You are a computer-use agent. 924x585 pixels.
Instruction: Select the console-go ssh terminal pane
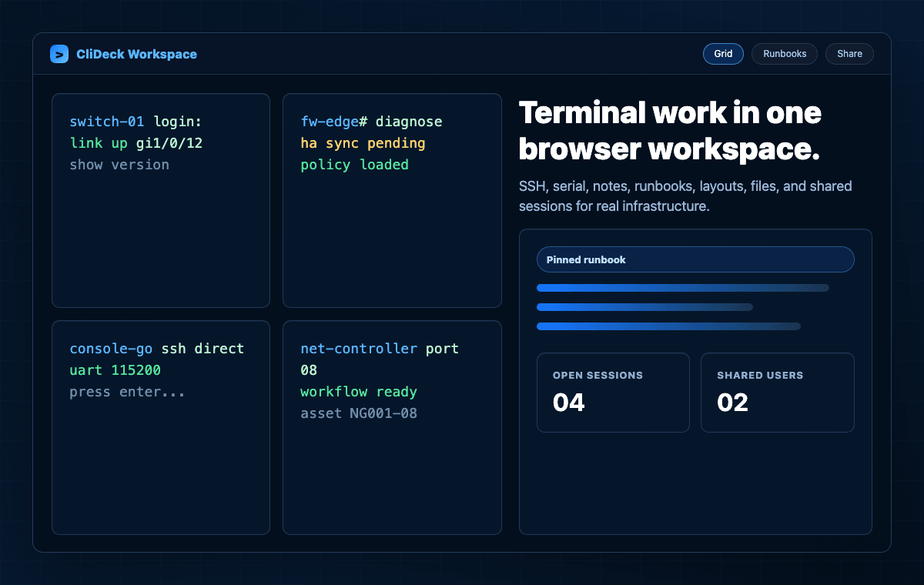point(161,427)
